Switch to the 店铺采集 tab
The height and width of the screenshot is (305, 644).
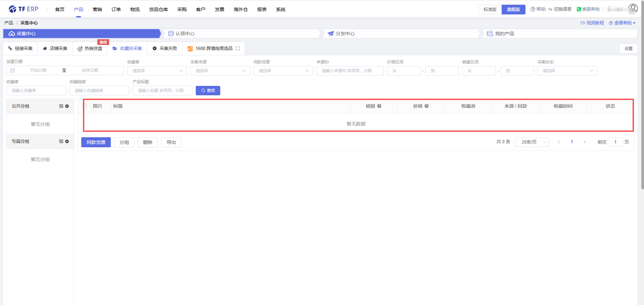click(x=55, y=48)
